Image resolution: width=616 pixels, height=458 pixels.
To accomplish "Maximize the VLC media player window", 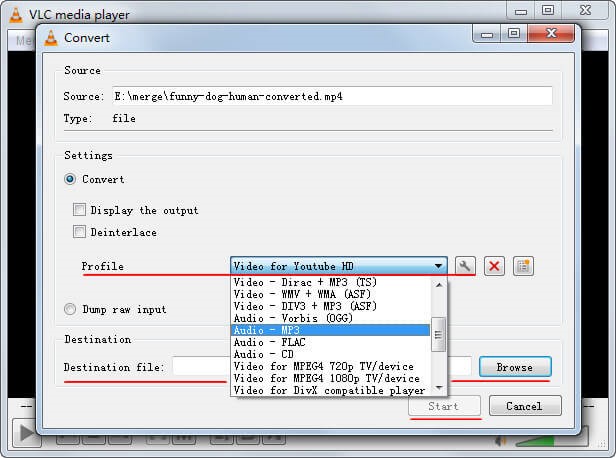I will pos(548,11).
